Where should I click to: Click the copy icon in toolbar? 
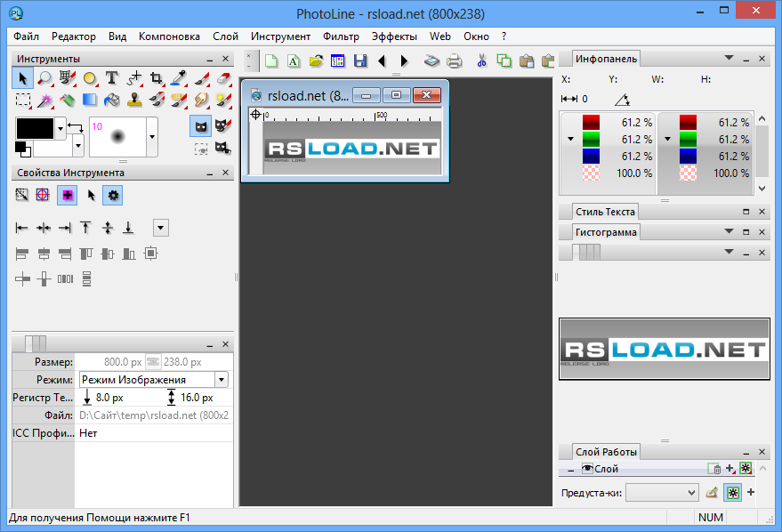click(x=504, y=60)
